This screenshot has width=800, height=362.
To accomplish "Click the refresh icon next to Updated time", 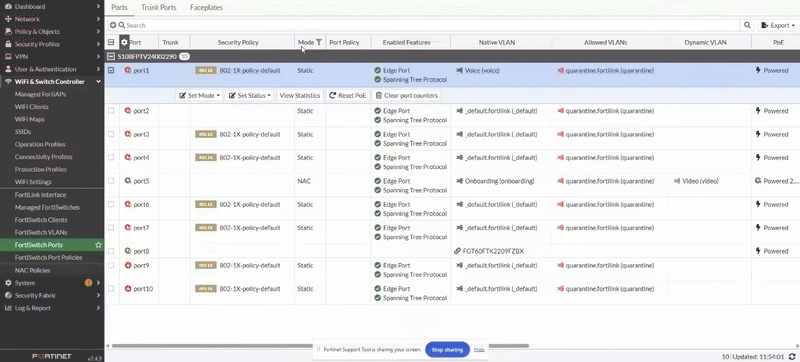I will tap(792, 356).
